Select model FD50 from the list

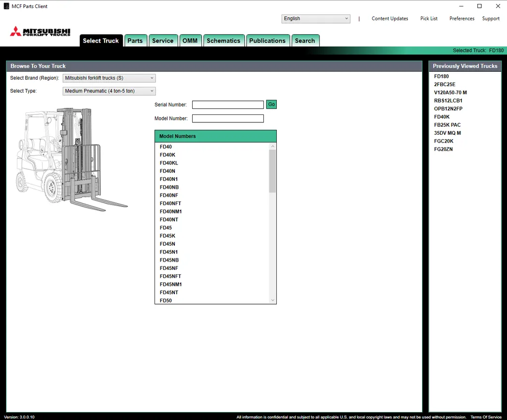[166, 301]
